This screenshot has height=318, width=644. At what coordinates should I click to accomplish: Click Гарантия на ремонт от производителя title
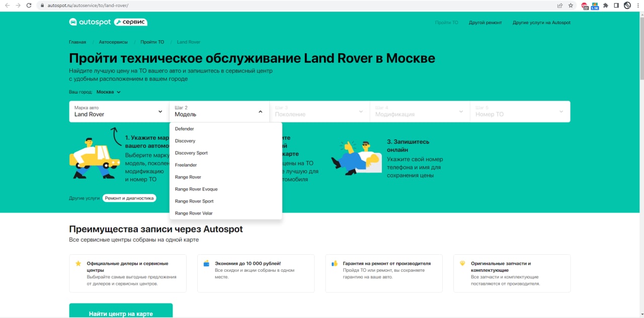click(x=387, y=263)
